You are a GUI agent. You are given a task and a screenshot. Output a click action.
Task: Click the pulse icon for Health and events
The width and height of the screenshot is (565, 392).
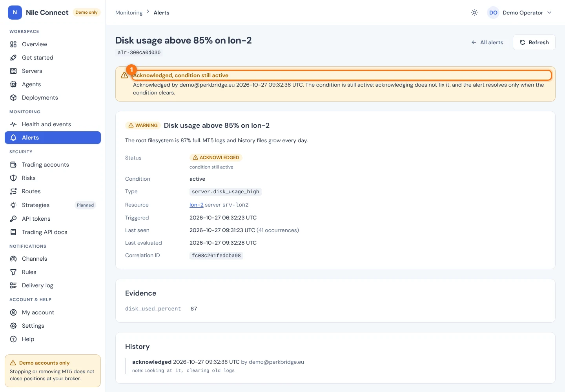tap(13, 124)
